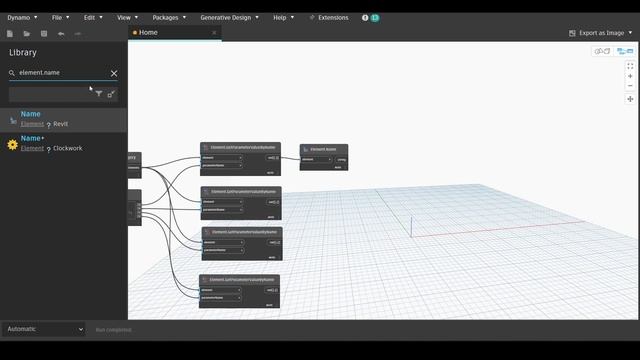Click the element.name search field

pyautogui.click(x=63, y=73)
